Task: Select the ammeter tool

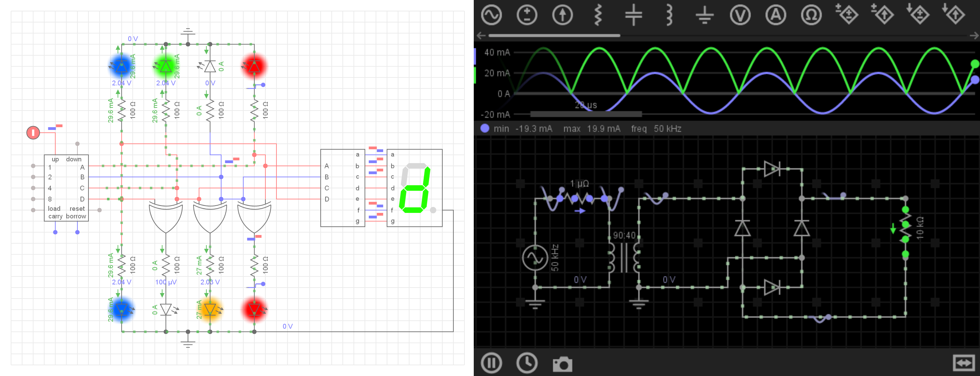Action: coord(775,15)
